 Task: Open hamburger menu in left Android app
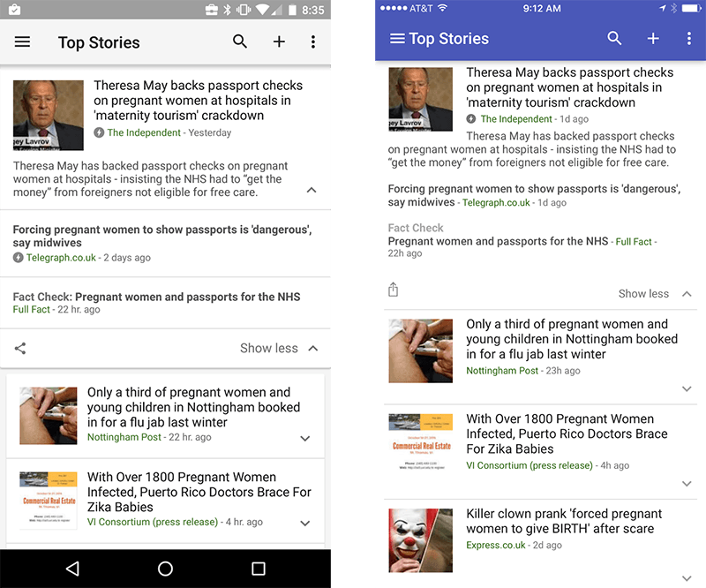22,42
